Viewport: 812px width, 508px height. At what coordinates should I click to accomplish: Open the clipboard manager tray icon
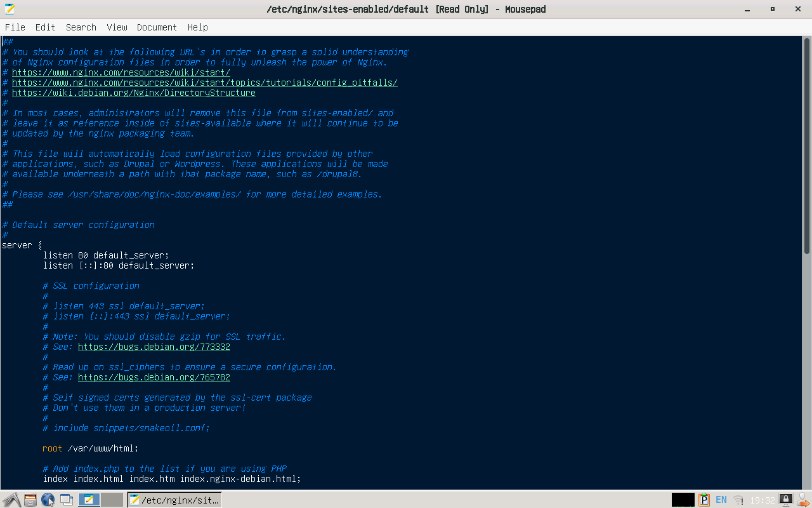coord(704,500)
